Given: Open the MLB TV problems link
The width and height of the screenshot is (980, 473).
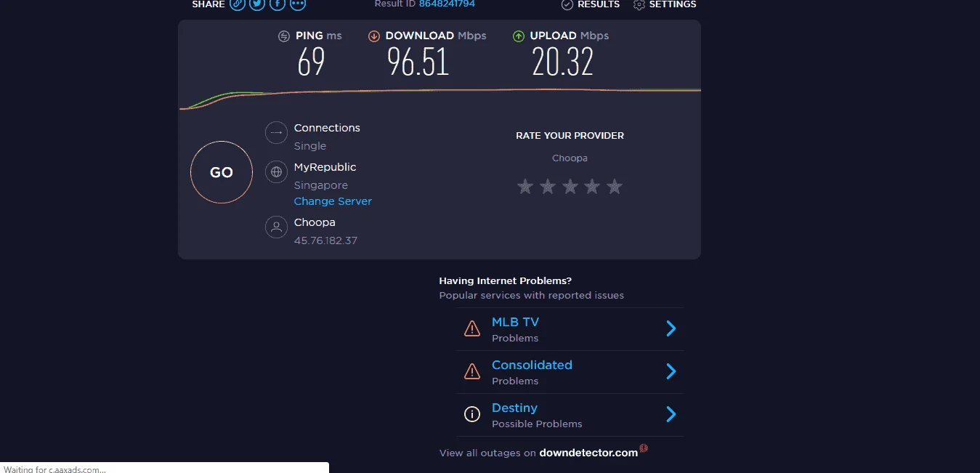Looking at the screenshot, I should click(515, 322).
